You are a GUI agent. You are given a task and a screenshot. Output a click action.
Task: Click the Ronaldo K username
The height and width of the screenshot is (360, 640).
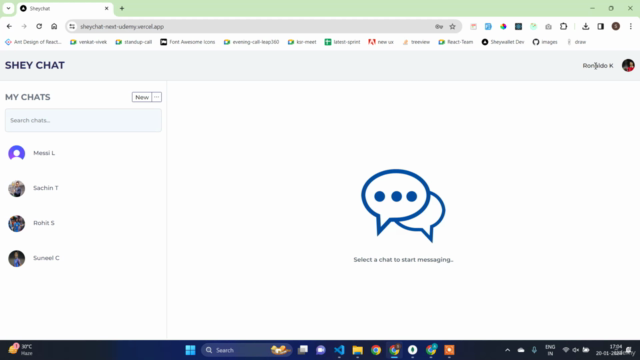click(x=598, y=66)
